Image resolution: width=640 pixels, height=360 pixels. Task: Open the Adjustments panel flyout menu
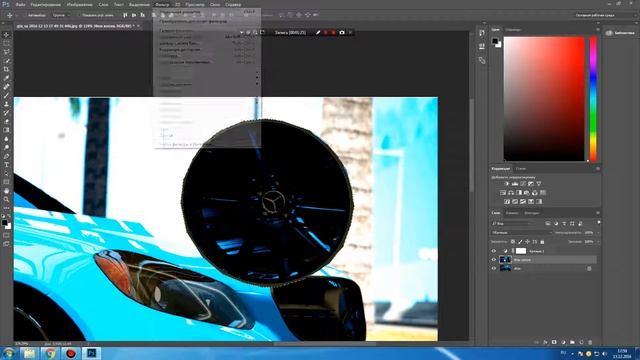598,168
